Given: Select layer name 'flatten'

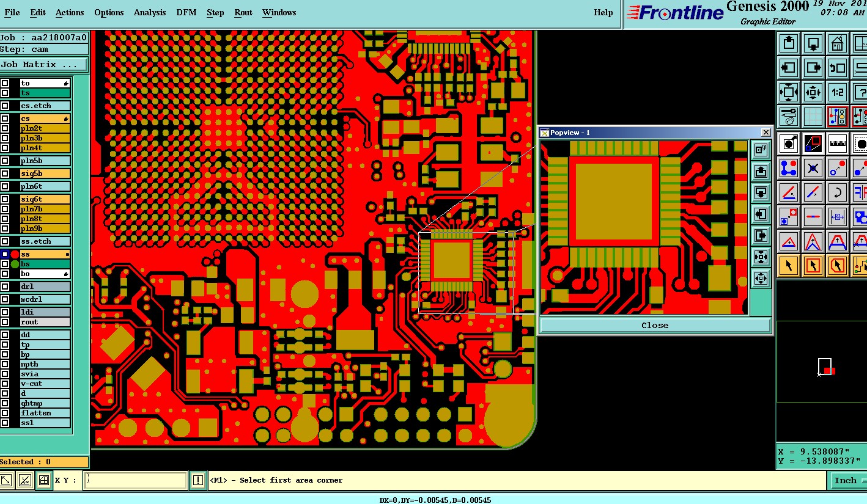Looking at the screenshot, I should [x=45, y=413].
